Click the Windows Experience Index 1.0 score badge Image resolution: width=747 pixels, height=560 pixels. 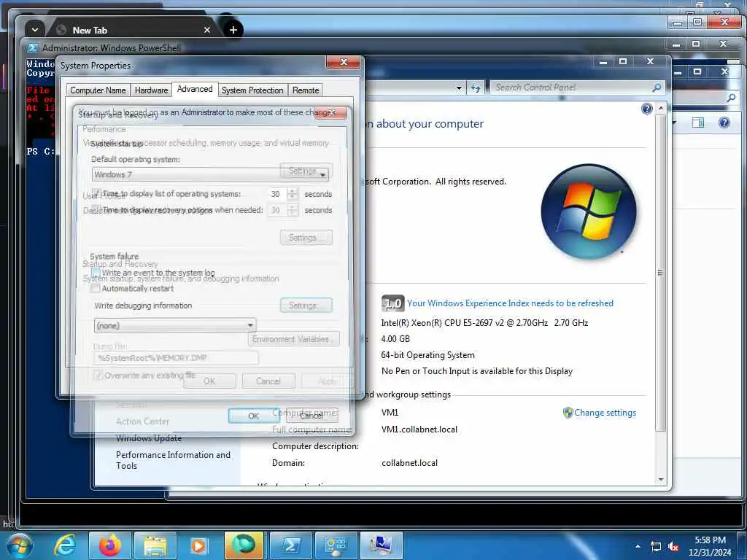[392, 303]
